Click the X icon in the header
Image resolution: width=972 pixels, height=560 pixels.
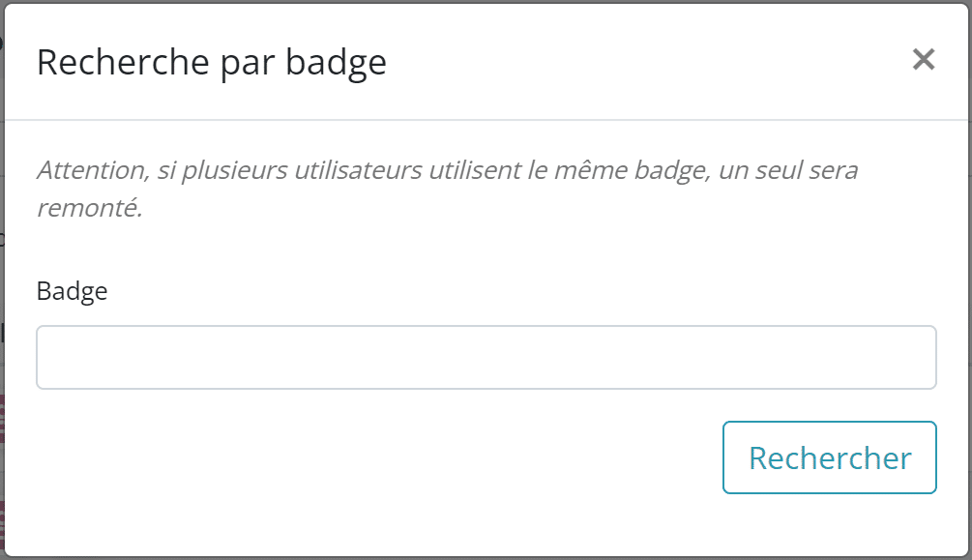(x=923, y=60)
